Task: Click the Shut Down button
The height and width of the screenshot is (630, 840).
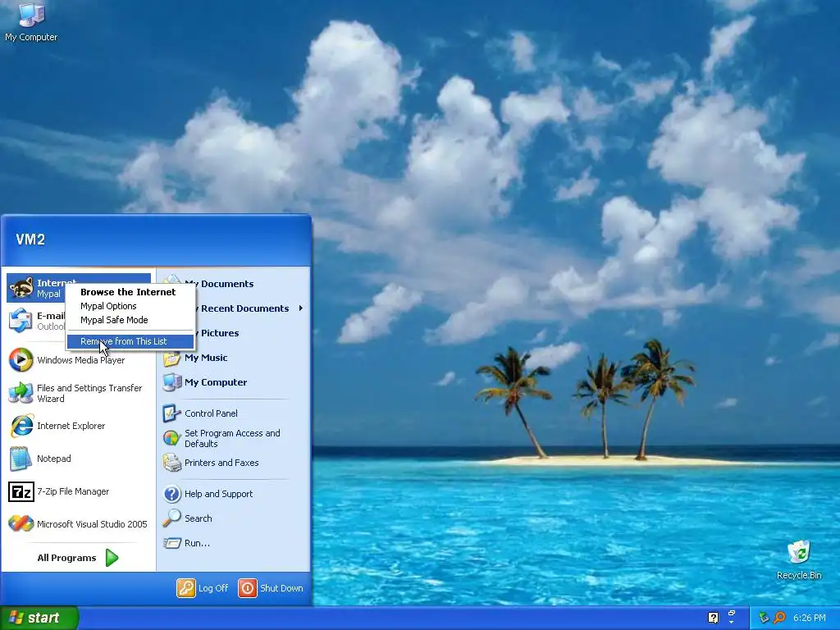Action: (x=271, y=587)
